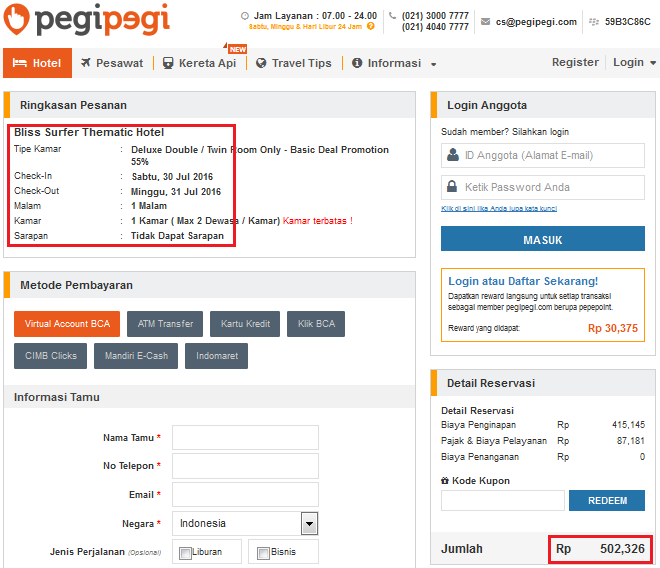Select ATM Transfer payment method
Image resolution: width=660 pixels, height=568 pixels.
coord(165,324)
